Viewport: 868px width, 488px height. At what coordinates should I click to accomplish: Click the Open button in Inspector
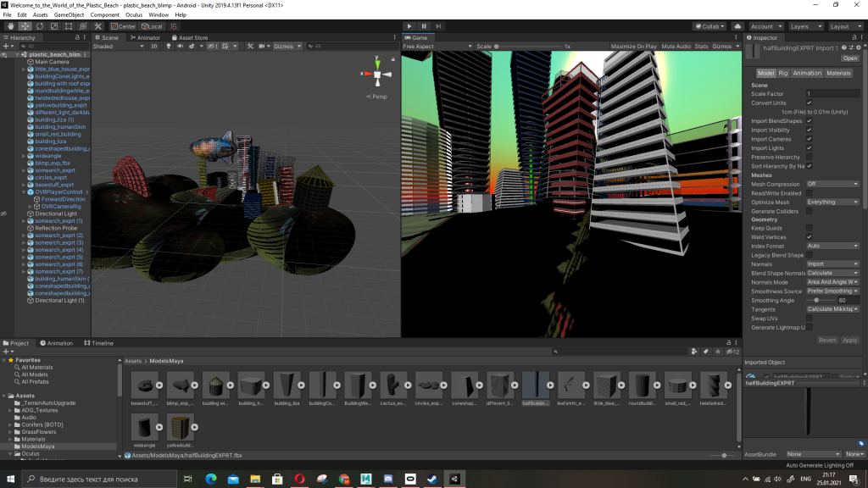(x=849, y=58)
